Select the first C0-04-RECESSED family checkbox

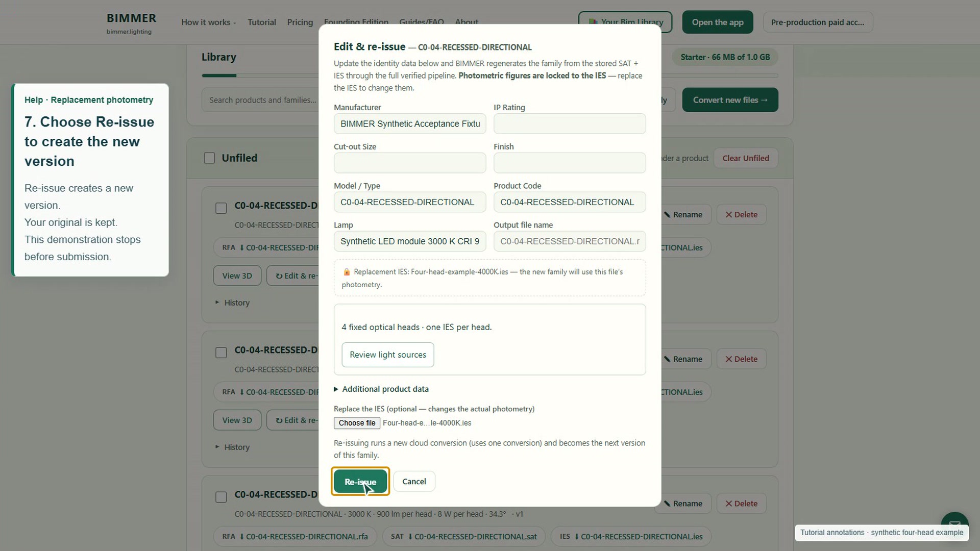point(221,208)
